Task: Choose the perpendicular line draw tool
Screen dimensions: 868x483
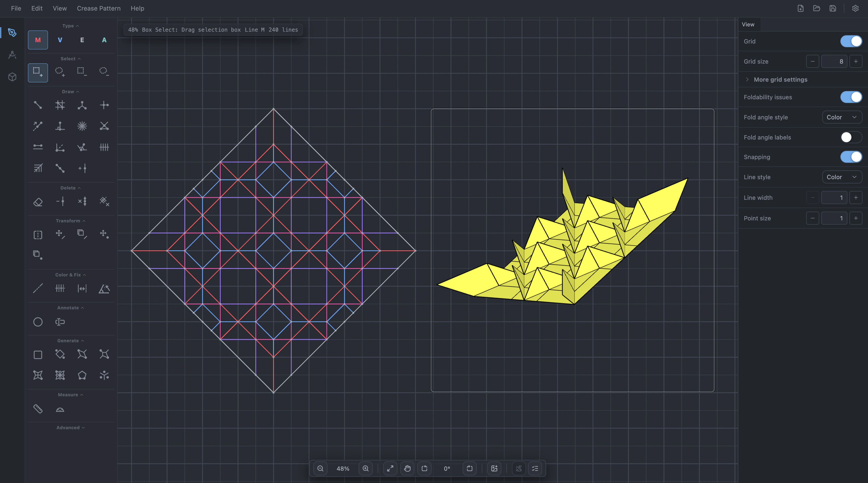Action: 60,126
